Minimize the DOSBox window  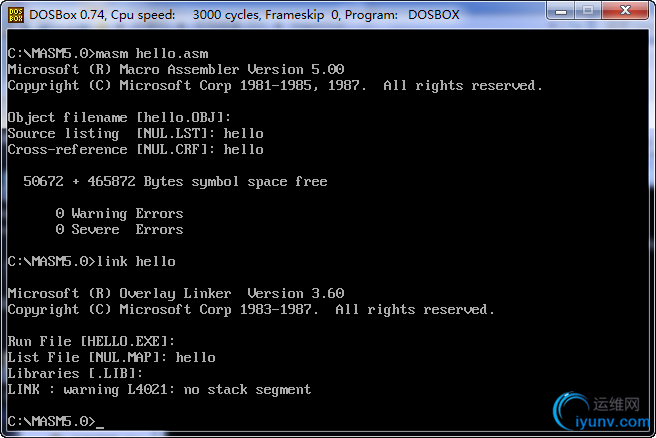click(561, 11)
